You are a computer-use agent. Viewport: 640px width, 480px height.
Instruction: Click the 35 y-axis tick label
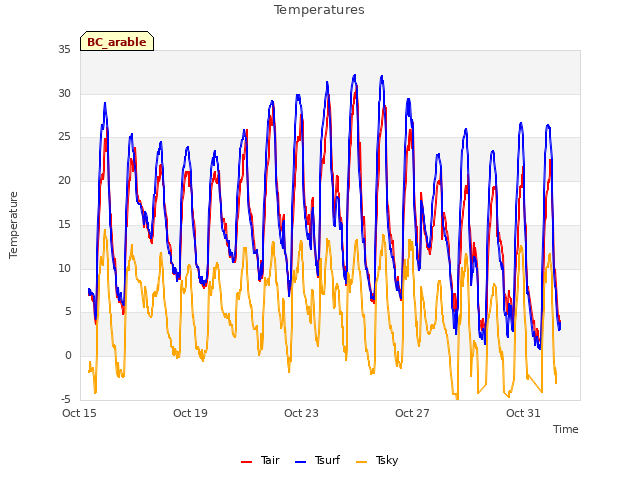(64, 50)
